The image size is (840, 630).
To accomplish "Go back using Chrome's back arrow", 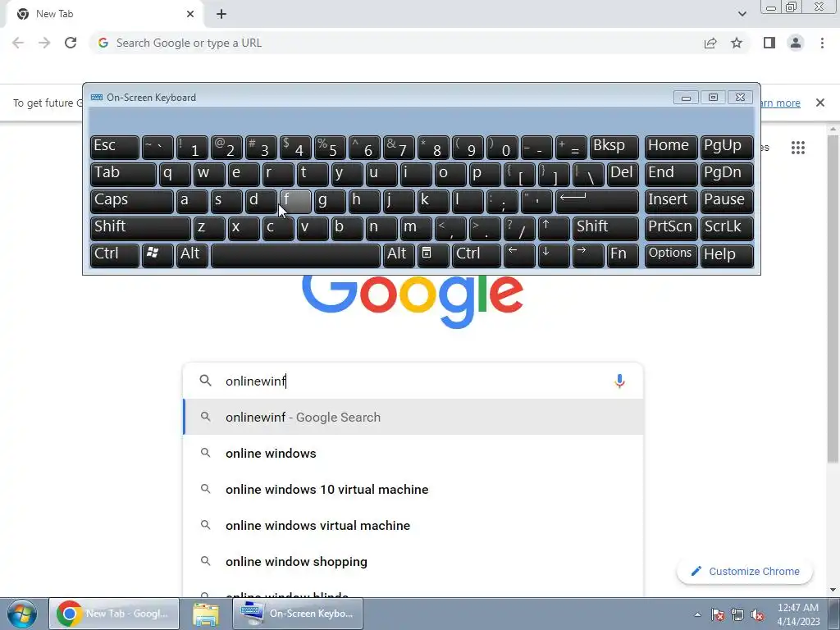I will pos(18,43).
